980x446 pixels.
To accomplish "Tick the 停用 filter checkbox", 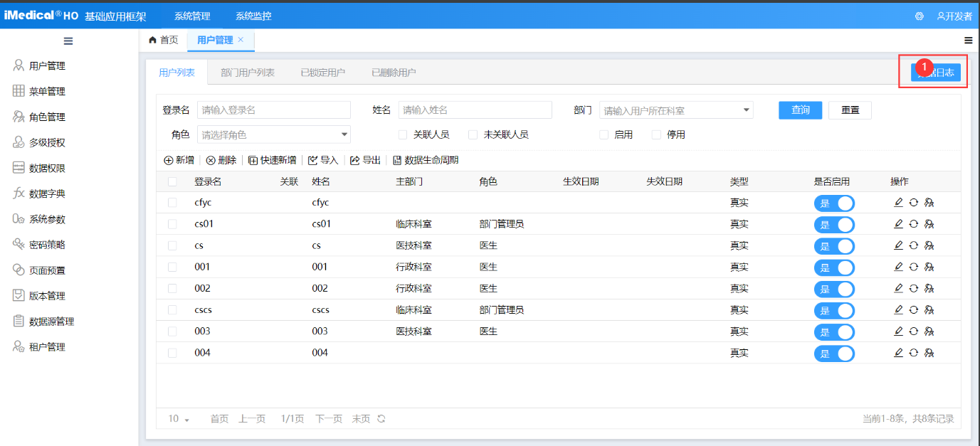I will click(656, 134).
